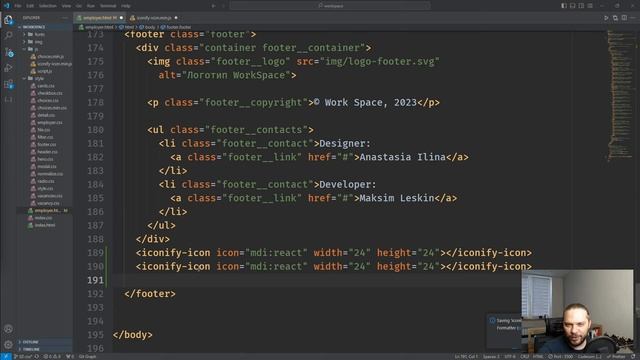
Task: Open the File menu
Action: [x=18, y=6]
